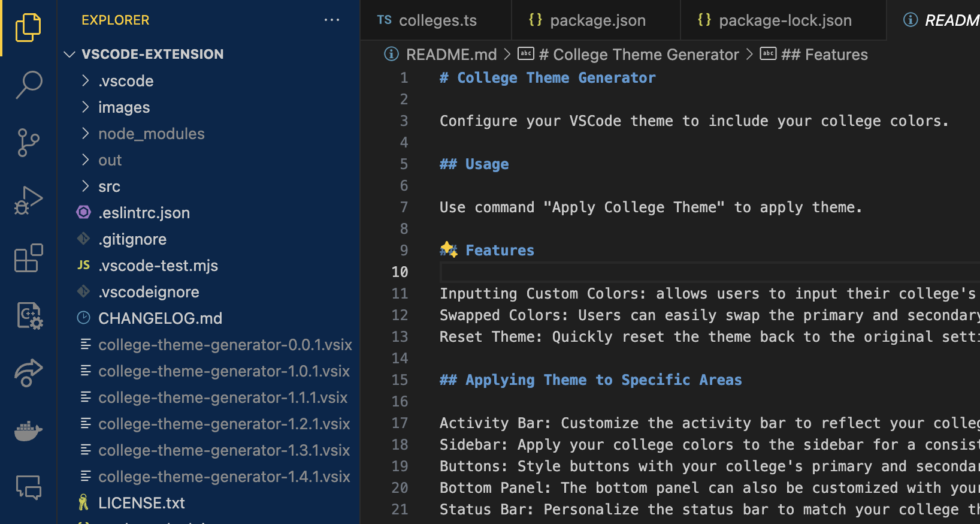
Task: Expand the node_modules folder
Action: (x=86, y=133)
